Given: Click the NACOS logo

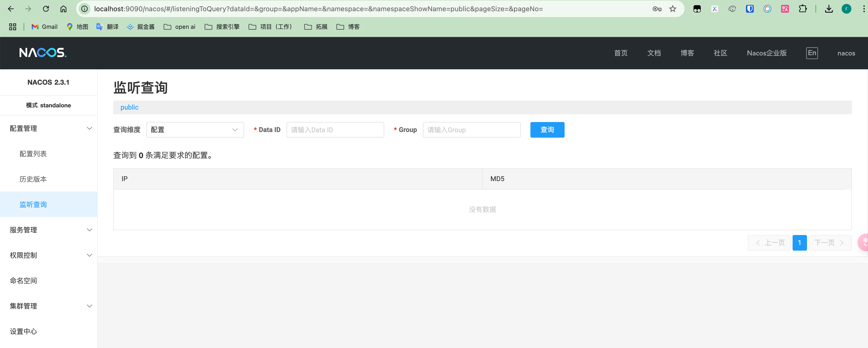Looking at the screenshot, I should click(43, 53).
